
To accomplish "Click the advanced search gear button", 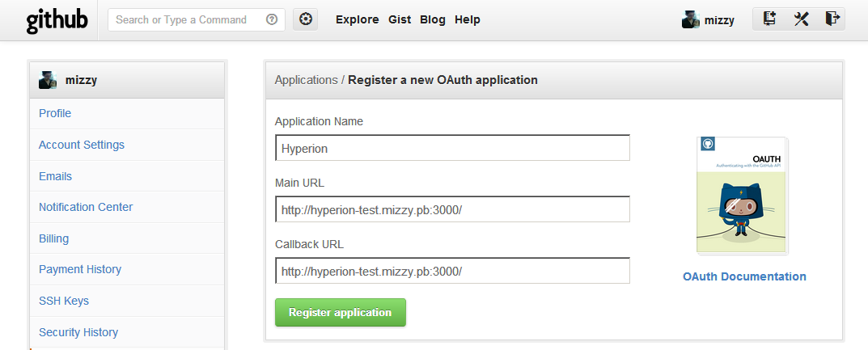I will tap(305, 20).
